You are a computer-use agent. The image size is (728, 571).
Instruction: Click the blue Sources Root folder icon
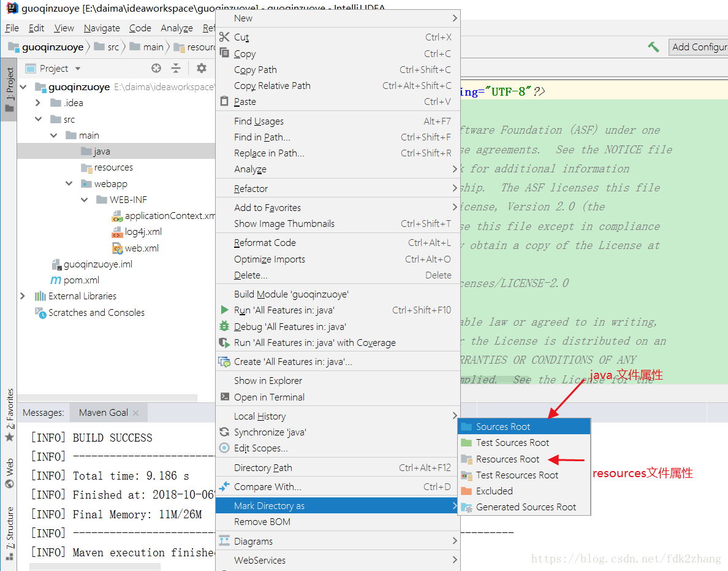pyautogui.click(x=466, y=426)
